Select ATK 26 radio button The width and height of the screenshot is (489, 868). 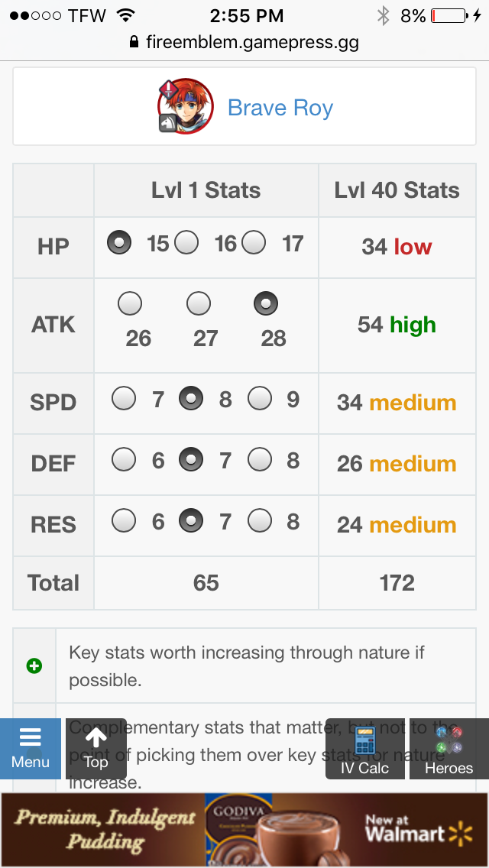pyautogui.click(x=130, y=303)
